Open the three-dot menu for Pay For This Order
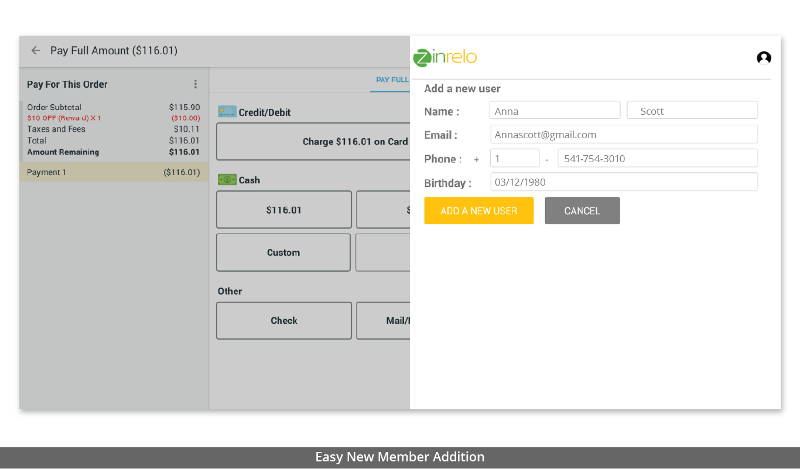 (195, 84)
